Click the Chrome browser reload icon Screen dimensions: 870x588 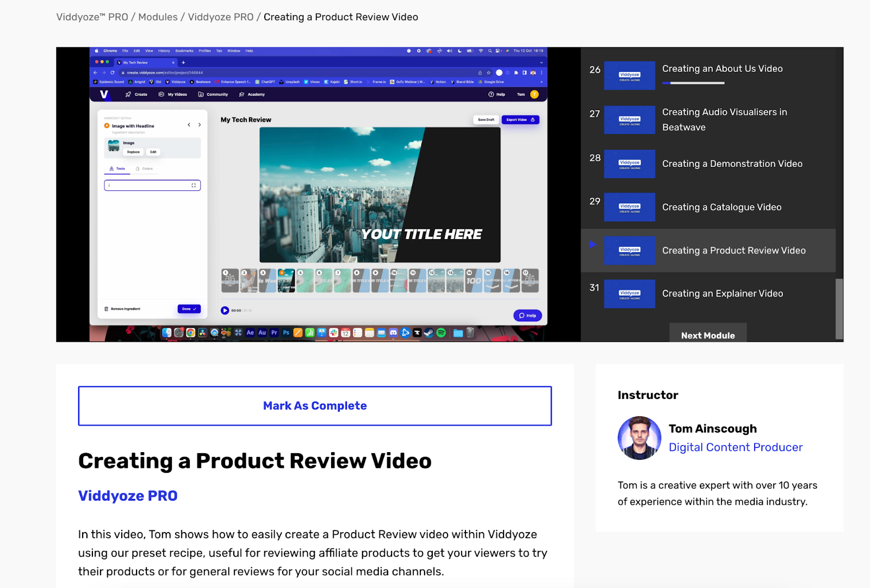click(x=113, y=73)
